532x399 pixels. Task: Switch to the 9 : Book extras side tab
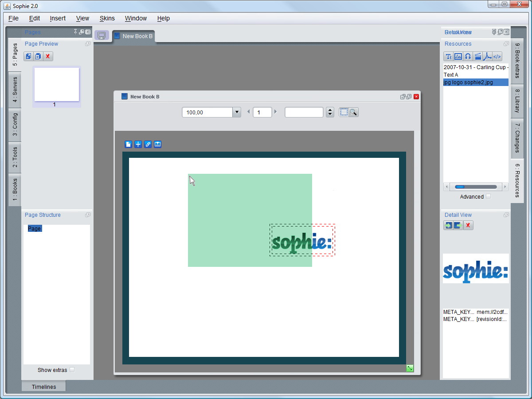[x=517, y=61]
